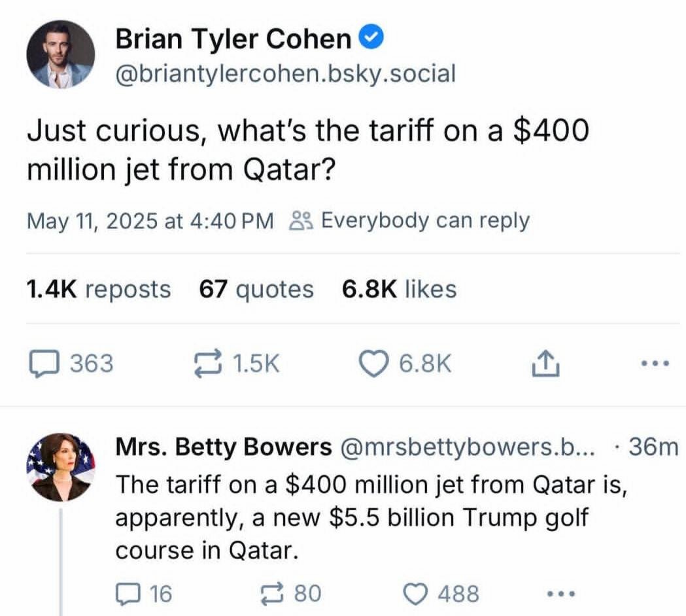The height and width of the screenshot is (616, 686).
Task: Click the blue verified badge
Action: coord(372,39)
